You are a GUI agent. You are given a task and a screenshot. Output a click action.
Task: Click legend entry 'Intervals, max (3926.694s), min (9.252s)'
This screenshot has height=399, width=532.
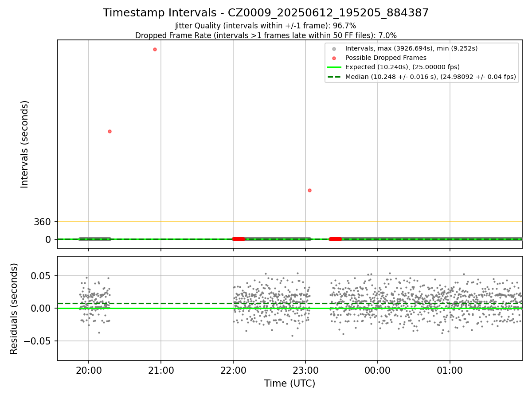(x=411, y=48)
